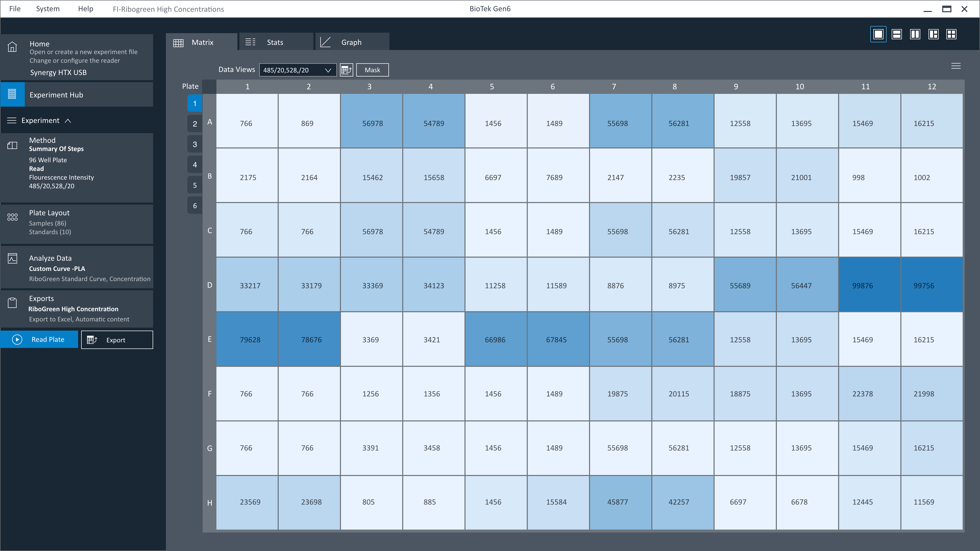Select plate number 2
980x551 pixels.
coord(195,124)
